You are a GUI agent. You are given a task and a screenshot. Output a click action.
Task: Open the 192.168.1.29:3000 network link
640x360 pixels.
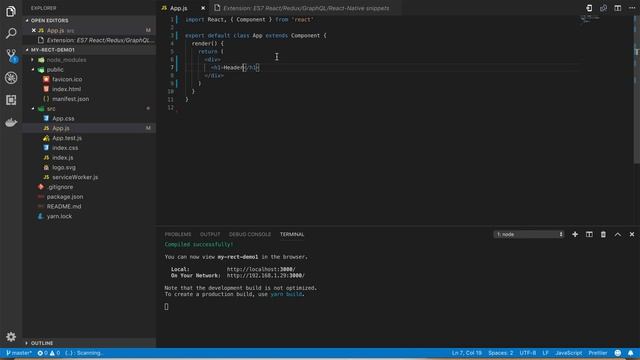tap(266, 276)
